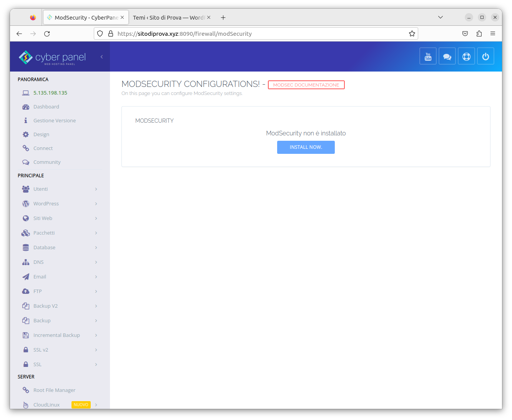Expand the Pacchetti menu chevron

[96, 233]
